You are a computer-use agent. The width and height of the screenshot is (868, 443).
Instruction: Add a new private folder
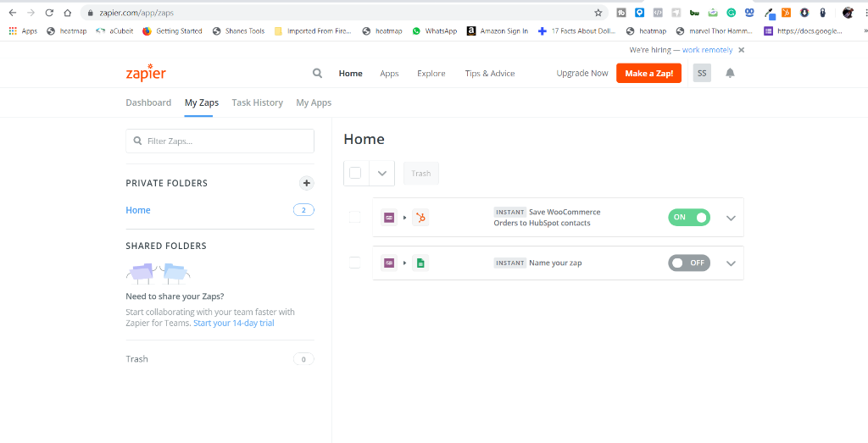(307, 183)
